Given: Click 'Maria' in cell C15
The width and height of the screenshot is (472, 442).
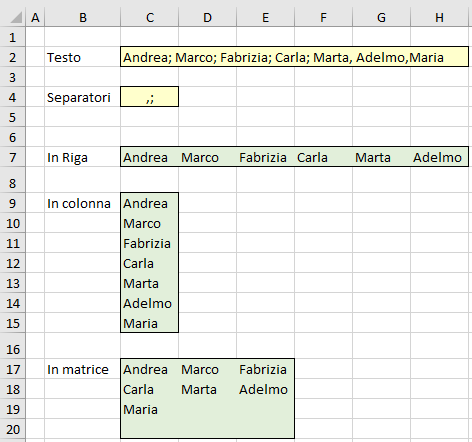Looking at the screenshot, I should pos(140,323).
